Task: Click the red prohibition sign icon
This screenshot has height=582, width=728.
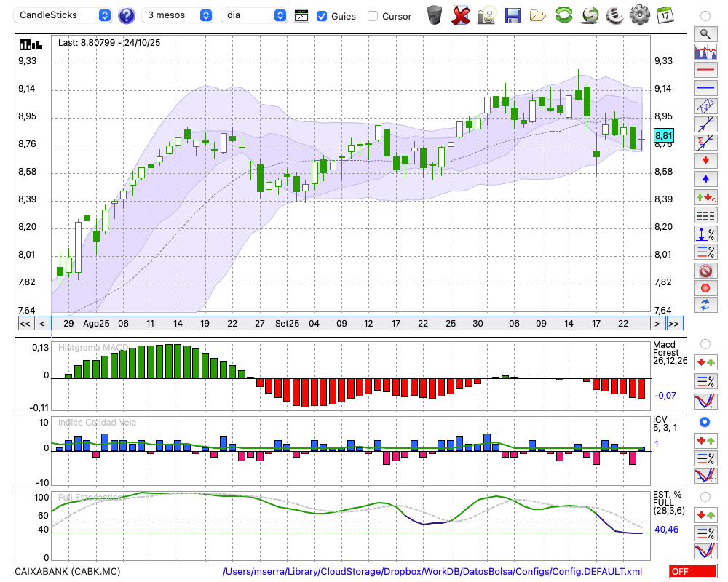Action: click(705, 270)
